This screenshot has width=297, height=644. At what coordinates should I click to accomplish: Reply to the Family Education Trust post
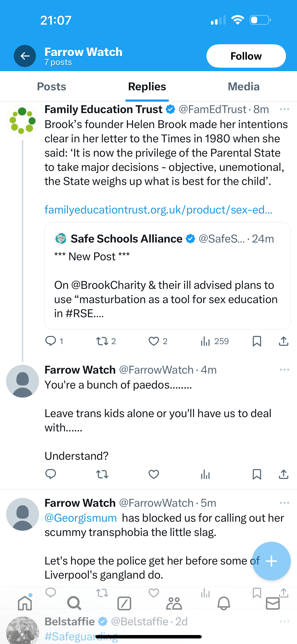[x=51, y=341]
